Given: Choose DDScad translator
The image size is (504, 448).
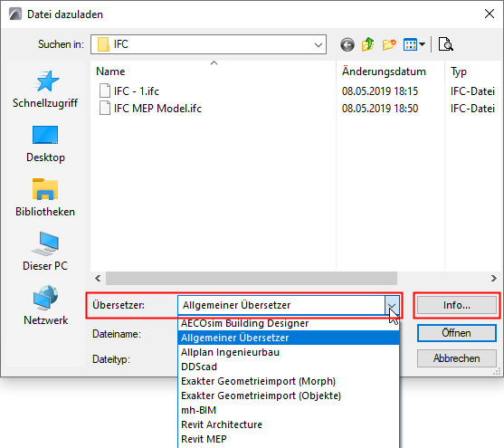Looking at the screenshot, I should point(289,367).
